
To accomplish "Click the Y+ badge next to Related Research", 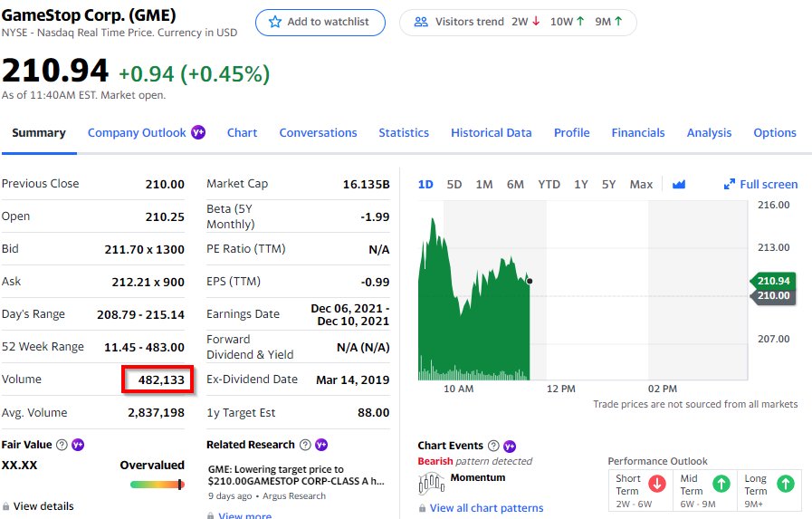I will (321, 445).
